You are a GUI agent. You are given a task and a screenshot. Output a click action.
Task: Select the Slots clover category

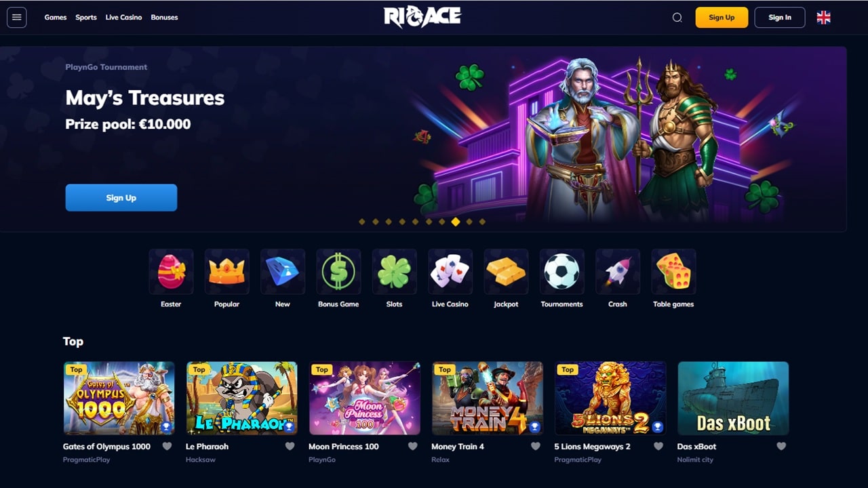click(394, 271)
